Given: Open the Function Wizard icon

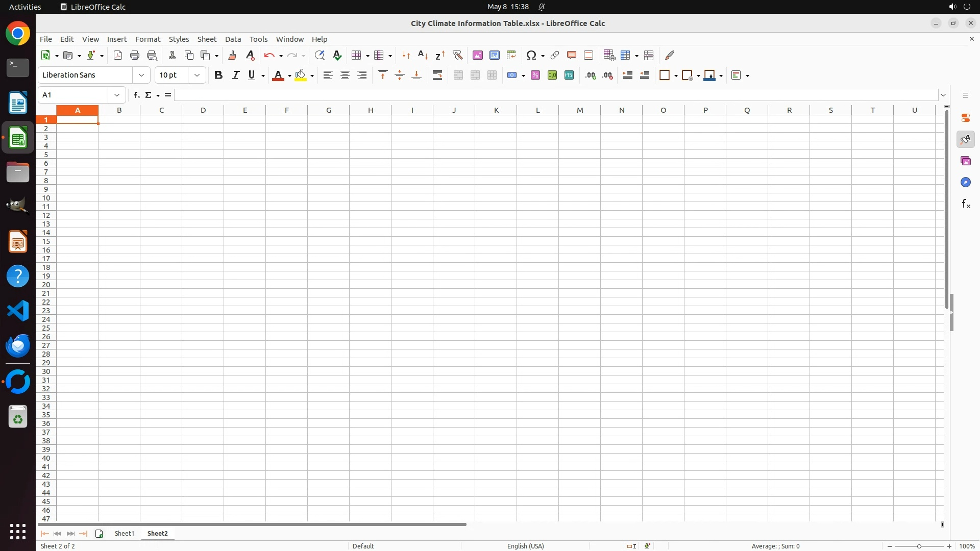Looking at the screenshot, I should pyautogui.click(x=136, y=95).
